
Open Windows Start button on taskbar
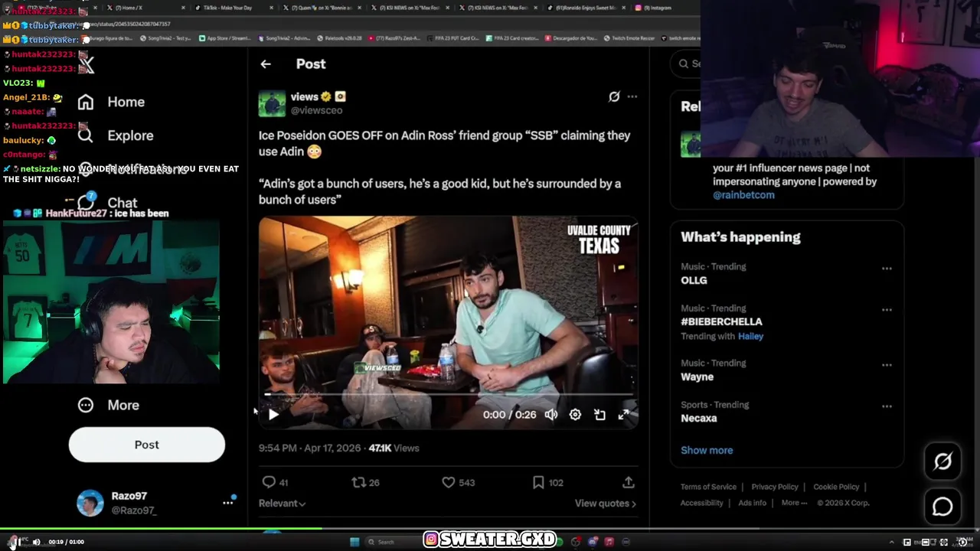[x=354, y=542]
